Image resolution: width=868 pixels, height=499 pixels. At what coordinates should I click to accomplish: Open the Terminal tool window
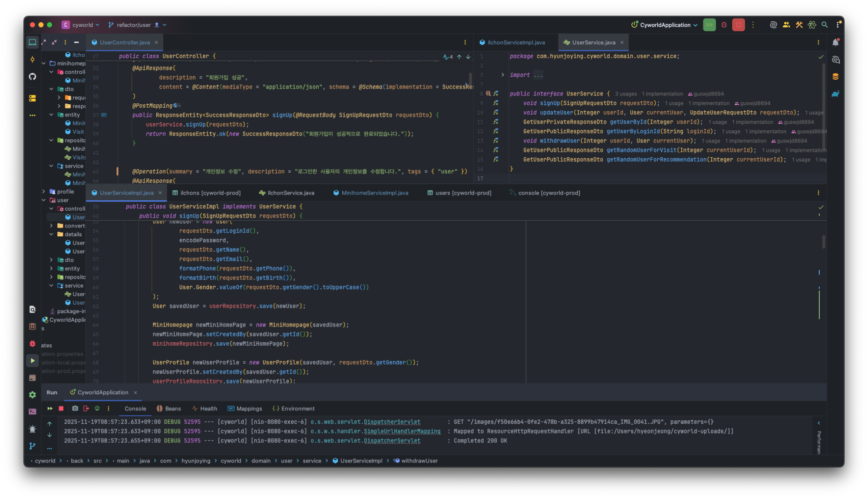pyautogui.click(x=32, y=412)
